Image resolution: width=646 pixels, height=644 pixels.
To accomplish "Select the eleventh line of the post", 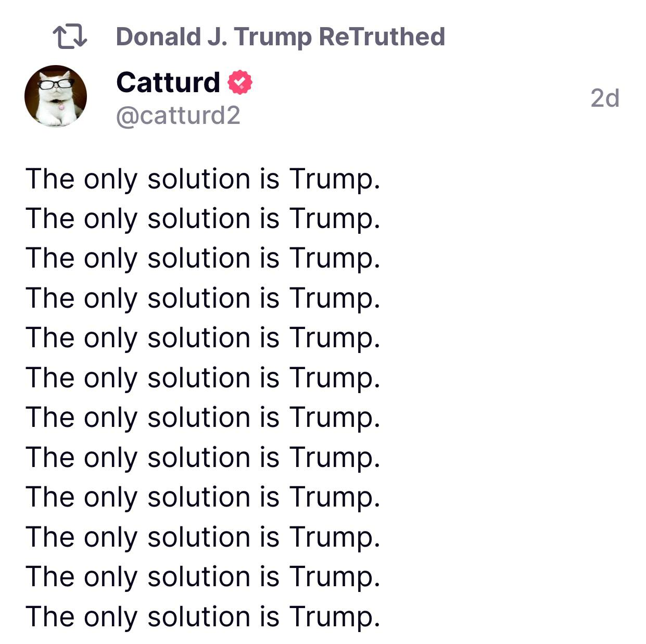I will coord(203,577).
